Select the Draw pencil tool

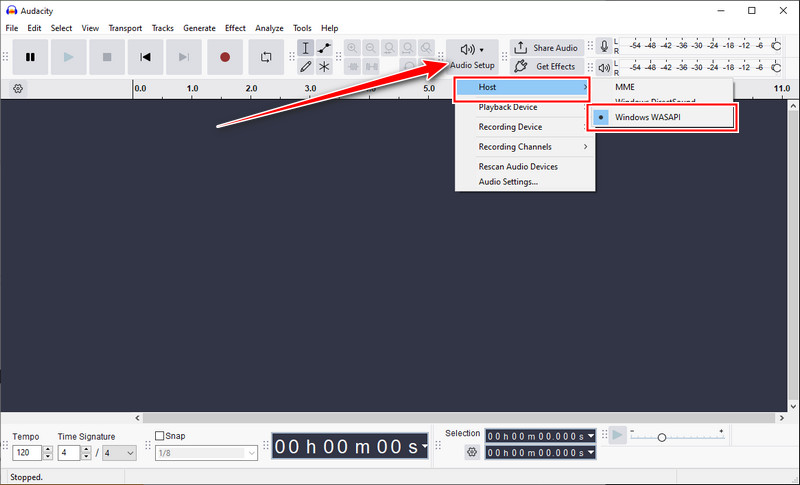305,66
